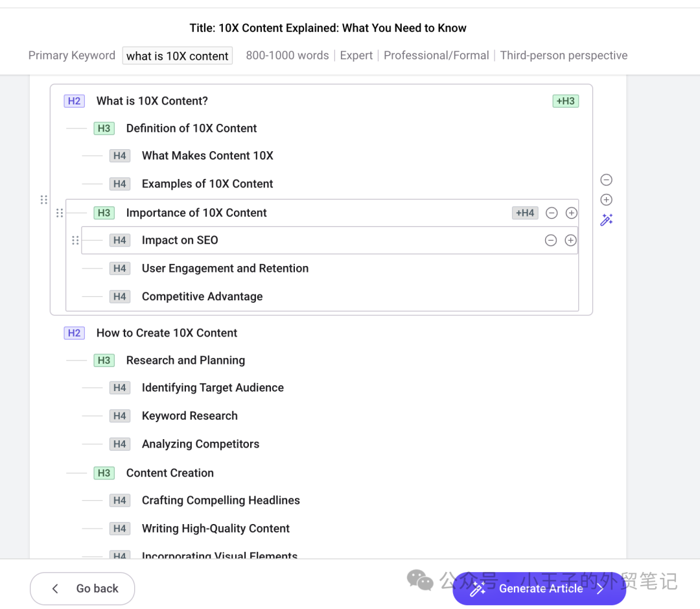The width and height of the screenshot is (700, 609).
Task: Click the Professional/Formal tone setting
Action: click(x=436, y=56)
